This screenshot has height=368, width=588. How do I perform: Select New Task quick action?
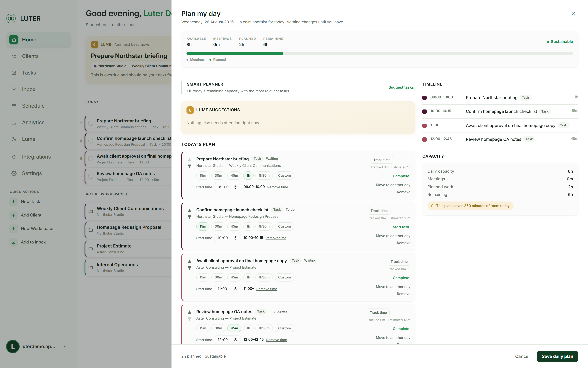coord(30,201)
